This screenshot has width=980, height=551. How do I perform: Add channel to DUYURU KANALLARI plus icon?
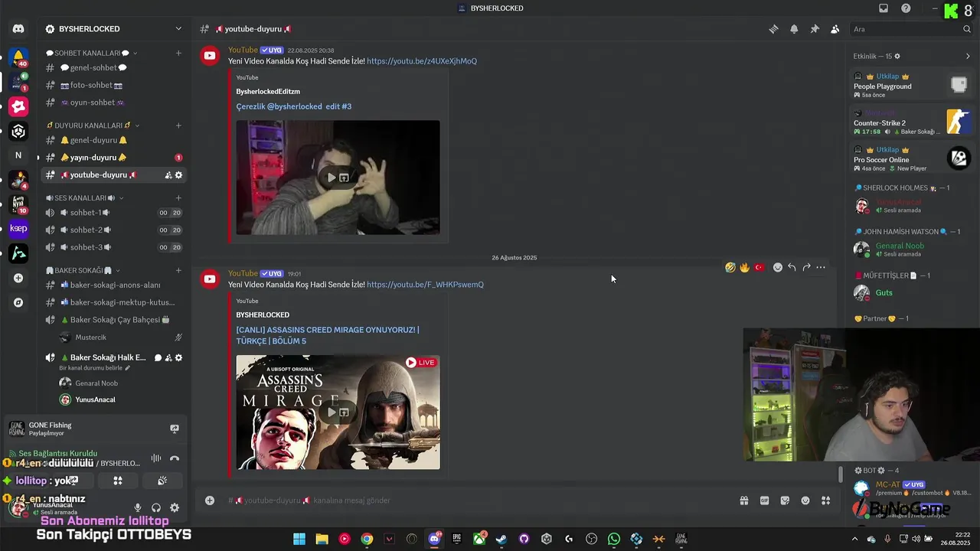(178, 125)
